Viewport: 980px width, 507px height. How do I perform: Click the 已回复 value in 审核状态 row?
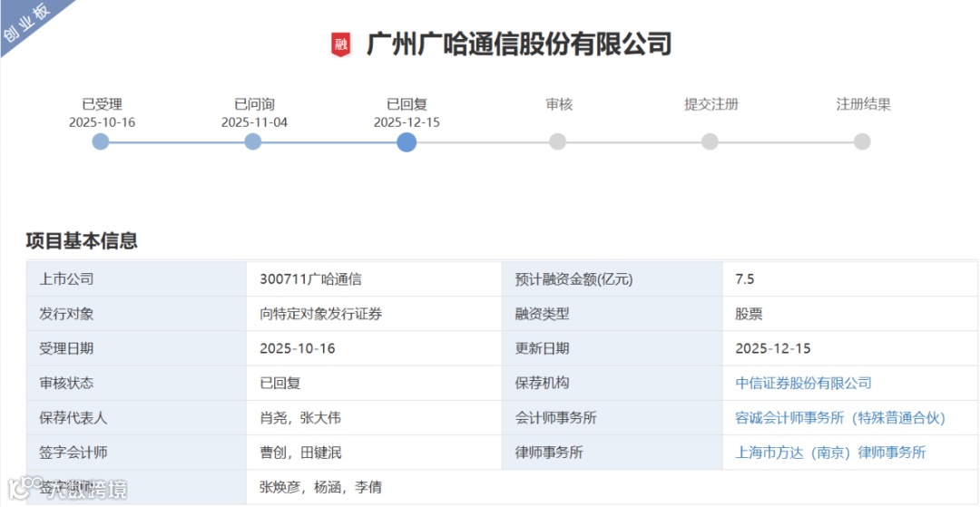[280, 383]
